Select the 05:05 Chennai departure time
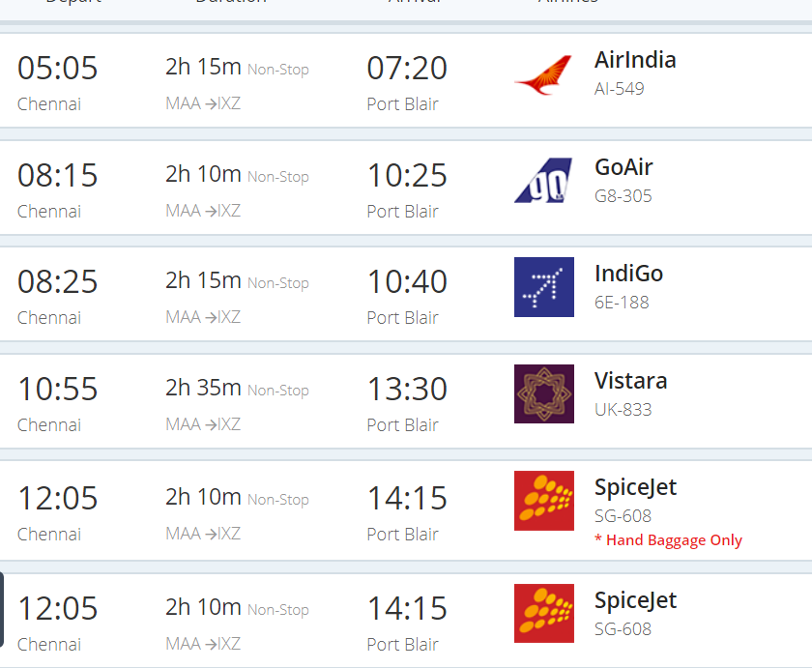Image resolution: width=812 pixels, height=668 pixels. (x=57, y=69)
